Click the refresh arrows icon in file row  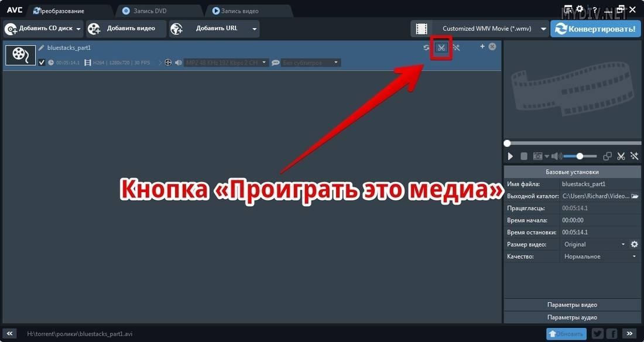427,47
